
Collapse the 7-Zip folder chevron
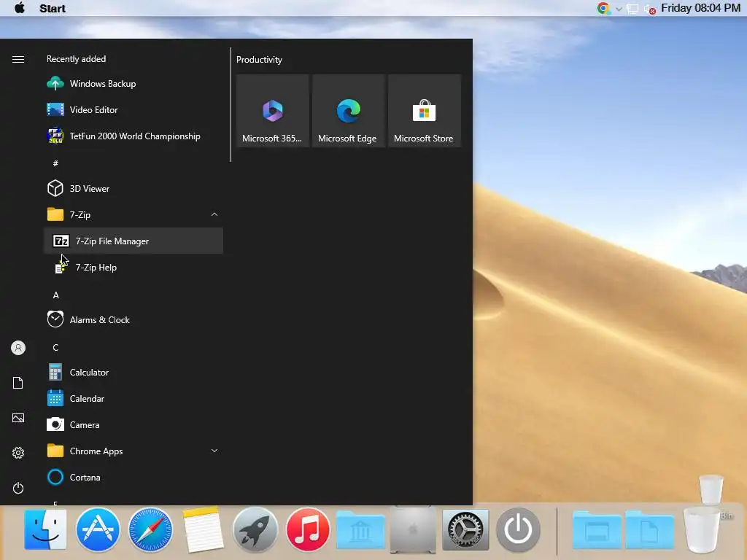(x=214, y=215)
